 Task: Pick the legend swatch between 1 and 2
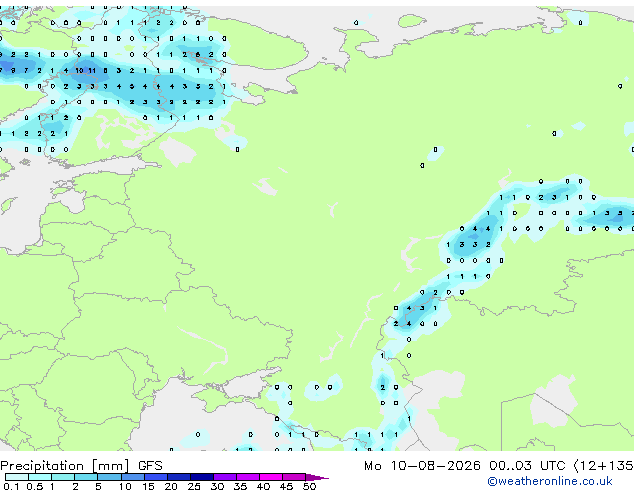(x=63, y=477)
